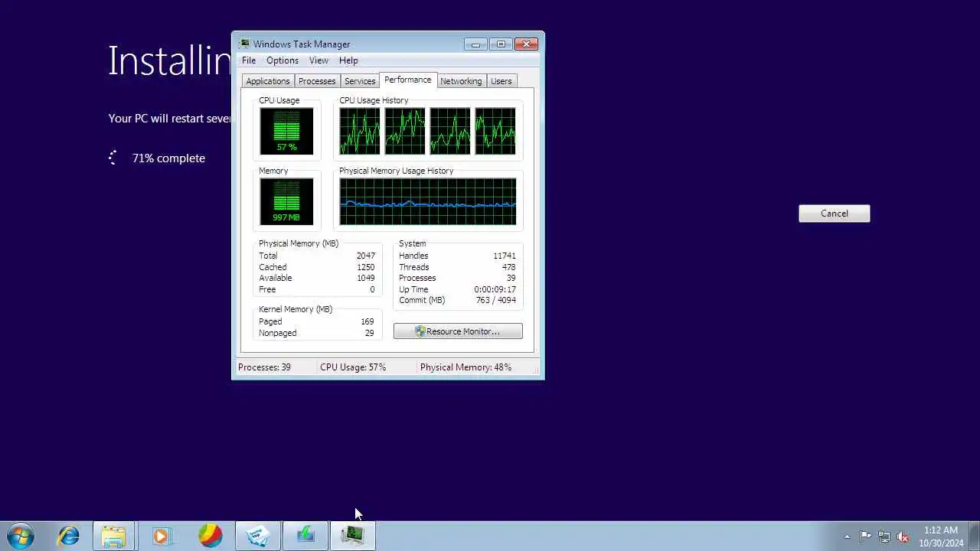Click the Commit value 763 / 4094
Viewport: 980px width, 551px height.
496,300
